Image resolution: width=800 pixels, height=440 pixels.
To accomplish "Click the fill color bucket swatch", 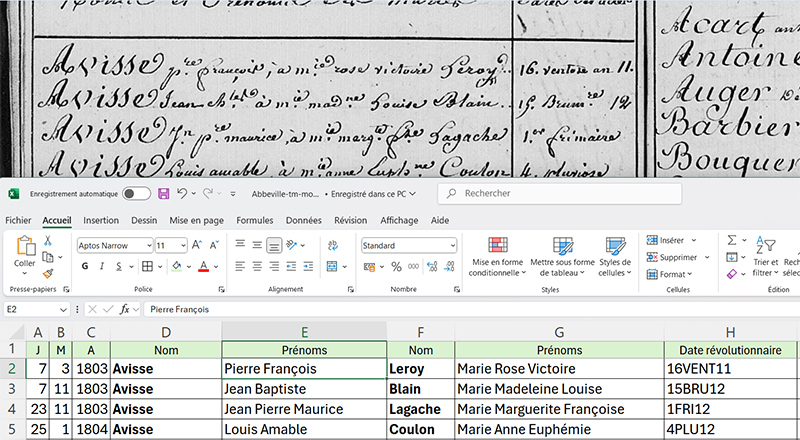I will point(177,266).
